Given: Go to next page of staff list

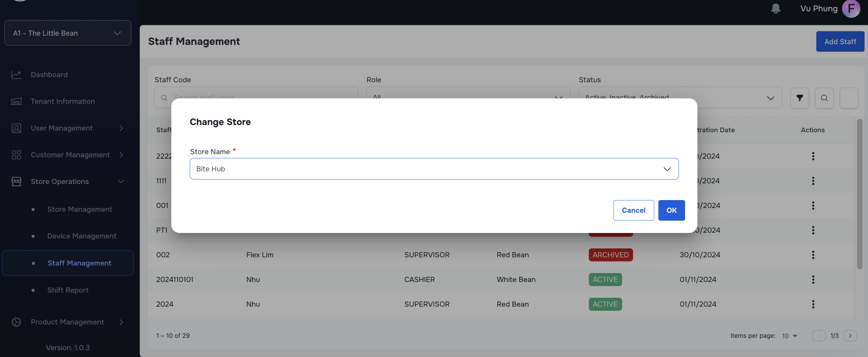Looking at the screenshot, I should (850, 336).
